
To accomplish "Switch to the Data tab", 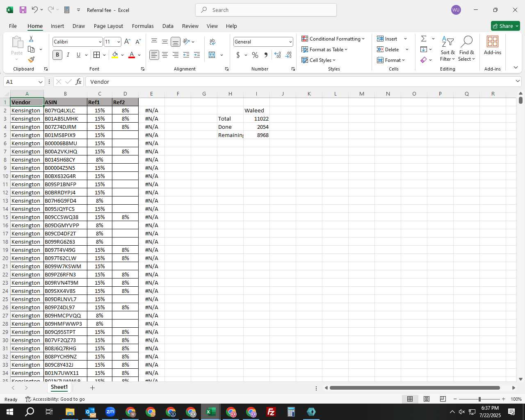I will [x=168, y=26].
